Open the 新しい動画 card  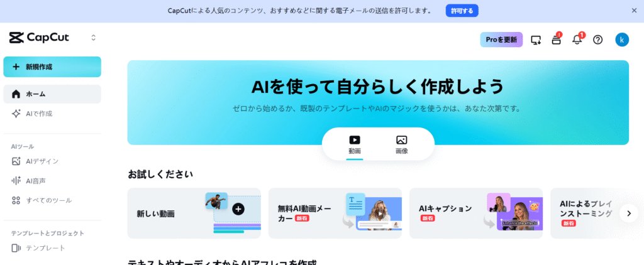194,214
